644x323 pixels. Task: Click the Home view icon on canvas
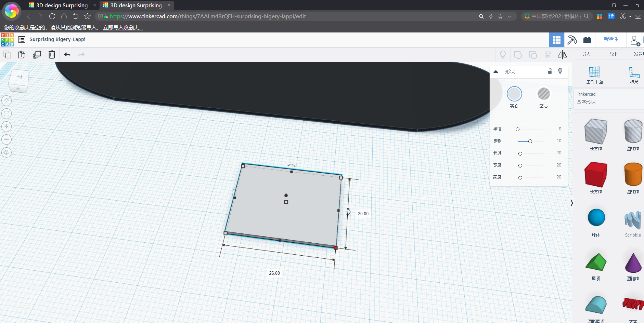7,101
